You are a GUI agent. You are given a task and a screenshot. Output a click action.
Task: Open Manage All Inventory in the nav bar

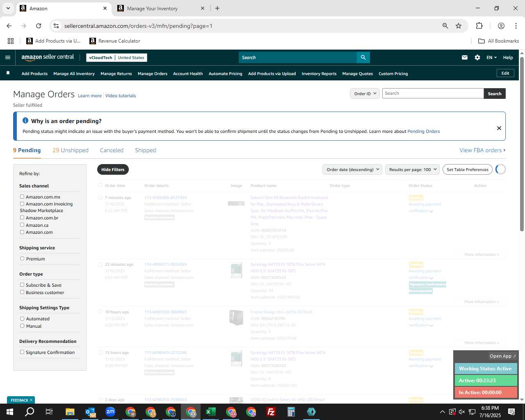click(74, 74)
